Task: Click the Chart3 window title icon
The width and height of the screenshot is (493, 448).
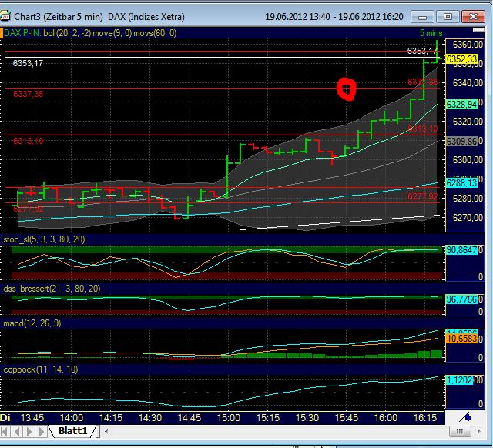Action: [5, 16]
